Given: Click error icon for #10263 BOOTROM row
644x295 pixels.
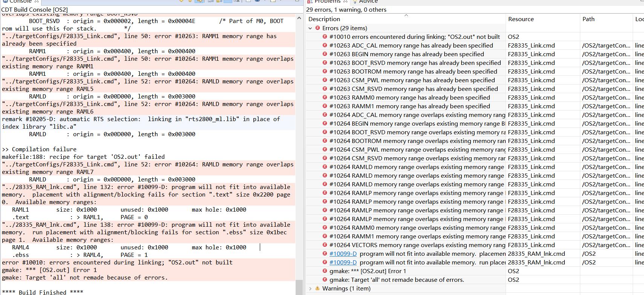Looking at the screenshot, I should pos(325,71).
